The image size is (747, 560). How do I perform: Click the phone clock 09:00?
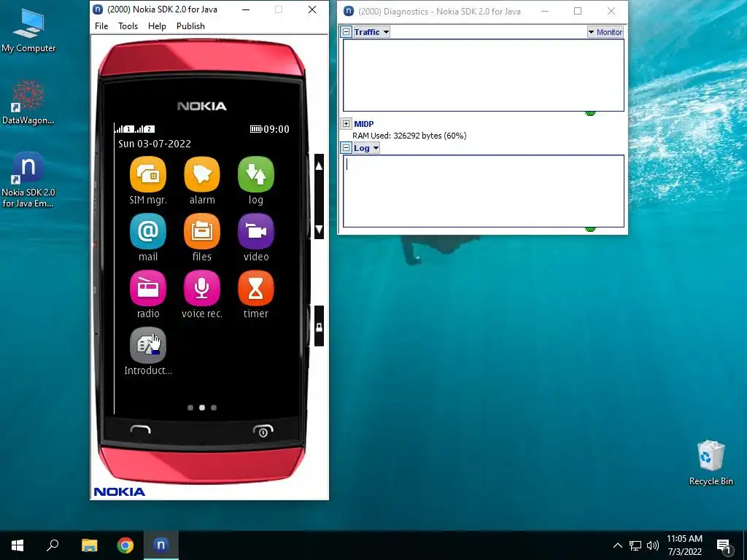[276, 129]
